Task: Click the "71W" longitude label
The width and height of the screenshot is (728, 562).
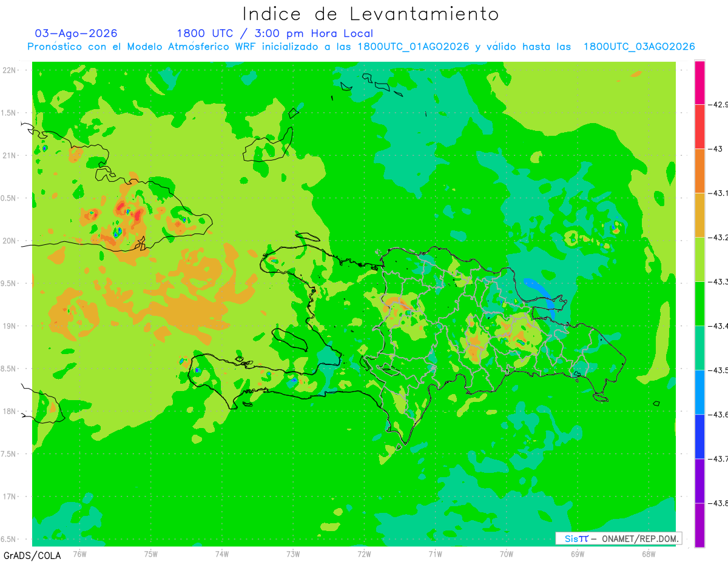Action: pos(435,554)
